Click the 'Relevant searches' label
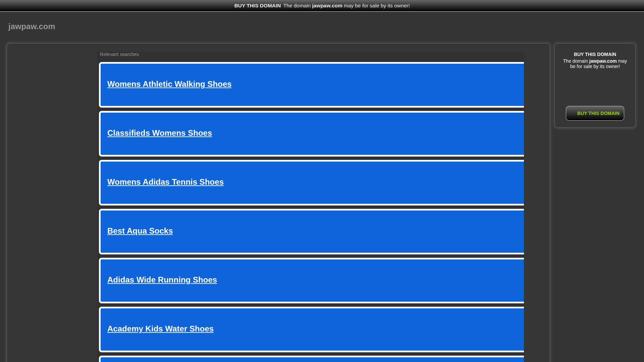Image resolution: width=644 pixels, height=362 pixels. pos(119,54)
